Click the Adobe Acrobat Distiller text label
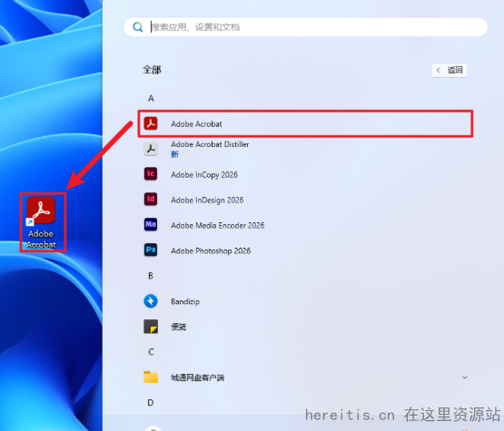 pos(210,144)
